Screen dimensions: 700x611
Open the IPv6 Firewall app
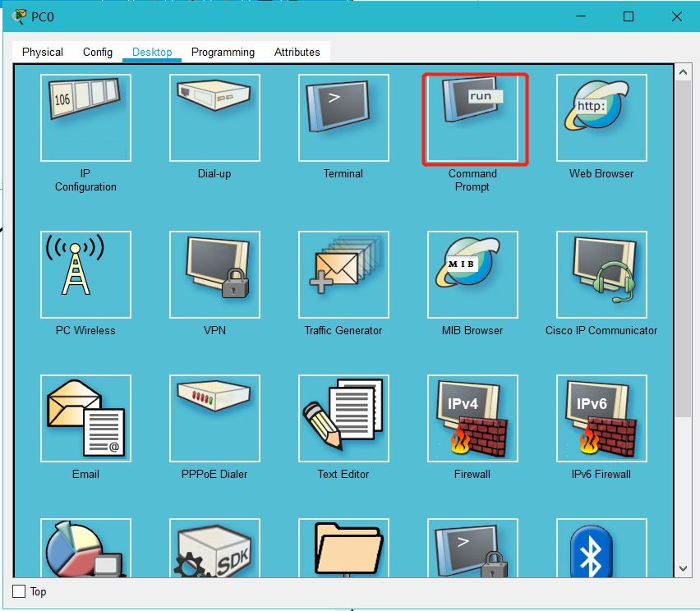coord(601,418)
